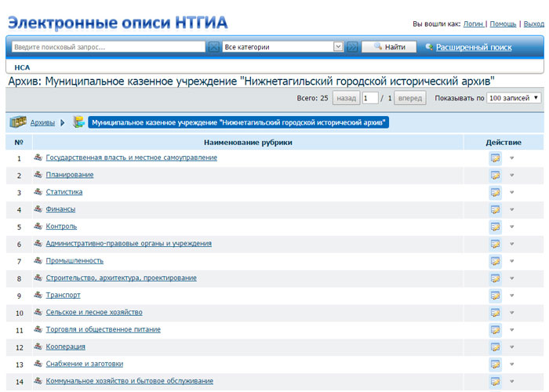
Task: Open the Статистика rubric link
Action: (64, 192)
